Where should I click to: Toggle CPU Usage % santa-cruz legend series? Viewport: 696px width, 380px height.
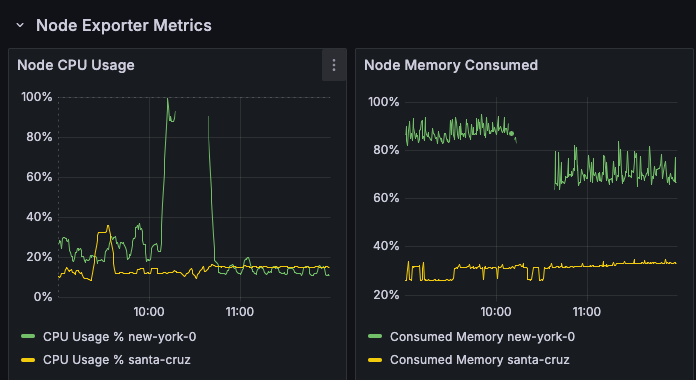117,360
